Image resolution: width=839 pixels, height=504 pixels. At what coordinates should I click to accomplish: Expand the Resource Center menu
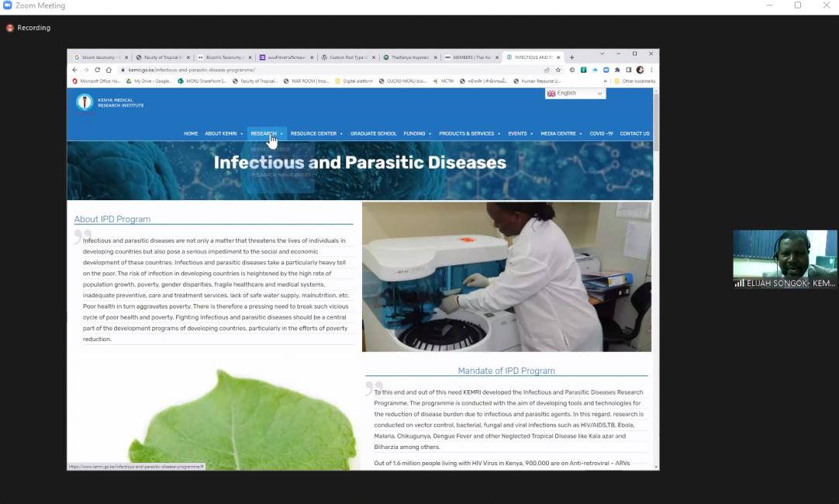click(316, 134)
